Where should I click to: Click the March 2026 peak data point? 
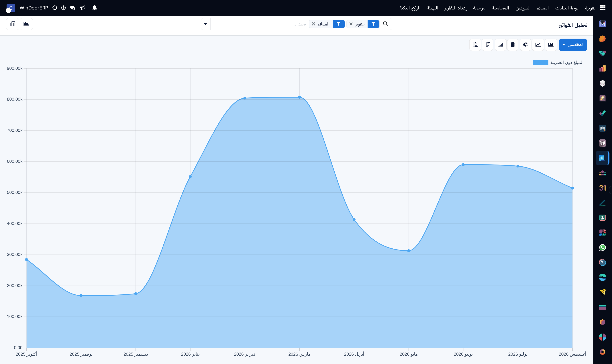pyautogui.click(x=299, y=97)
